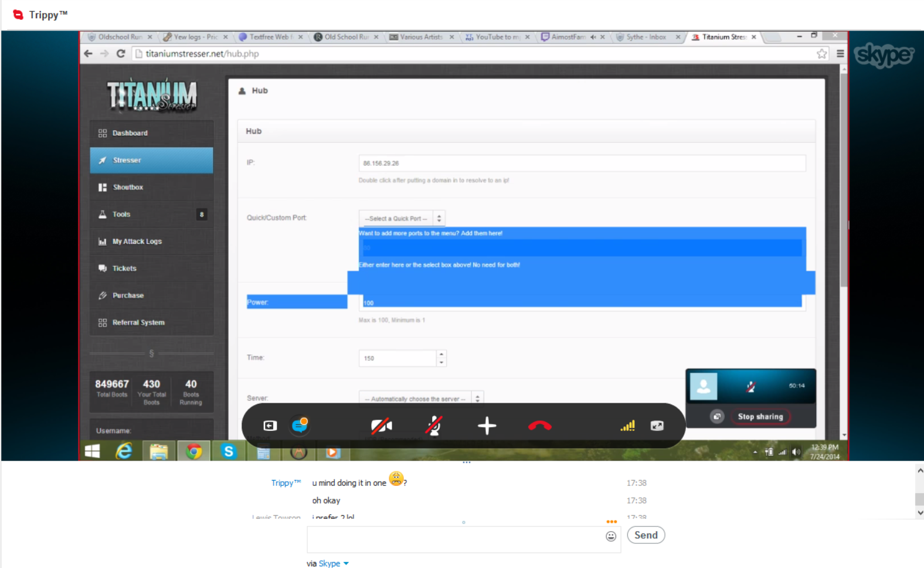Open the Windows Start button in shared screen
The image size is (924, 568).
93,451
